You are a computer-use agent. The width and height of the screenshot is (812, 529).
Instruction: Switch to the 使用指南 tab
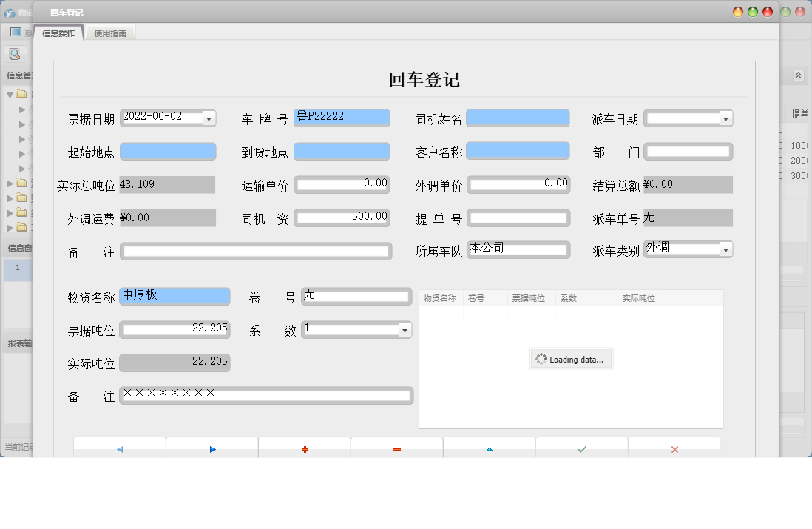click(x=110, y=33)
